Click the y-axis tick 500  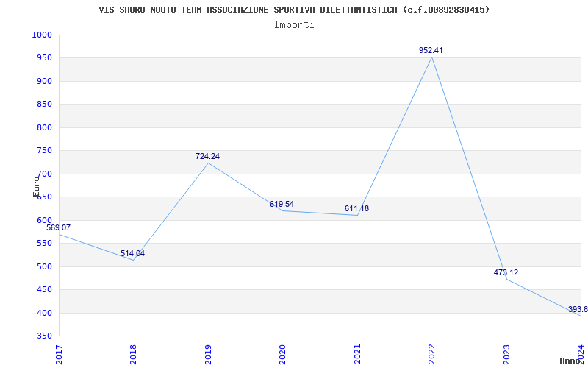coord(43,266)
